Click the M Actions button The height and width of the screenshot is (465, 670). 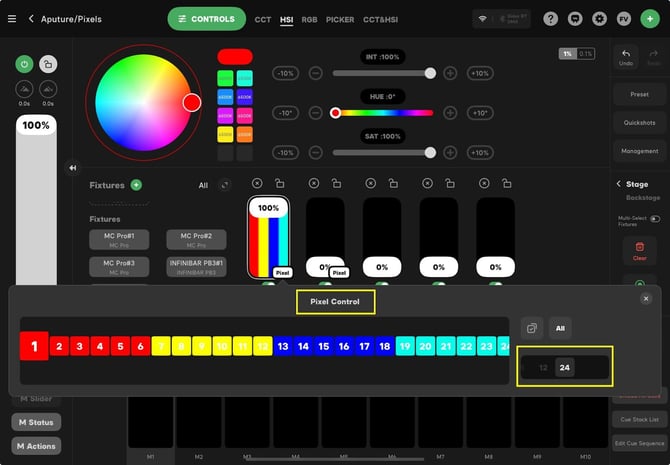pyautogui.click(x=36, y=446)
